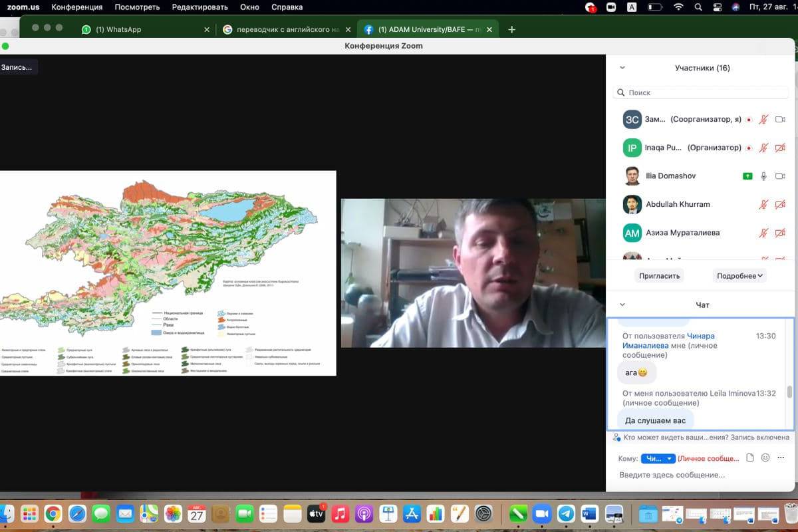Click the recording indicator in the organizer row
This screenshot has width=798, height=532.
tap(749, 148)
